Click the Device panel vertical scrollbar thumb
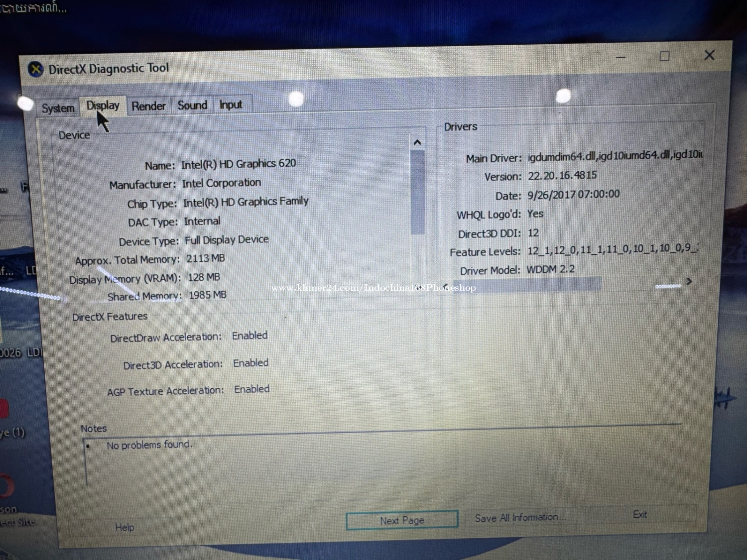This screenshot has height=560, width=747. pyautogui.click(x=418, y=192)
